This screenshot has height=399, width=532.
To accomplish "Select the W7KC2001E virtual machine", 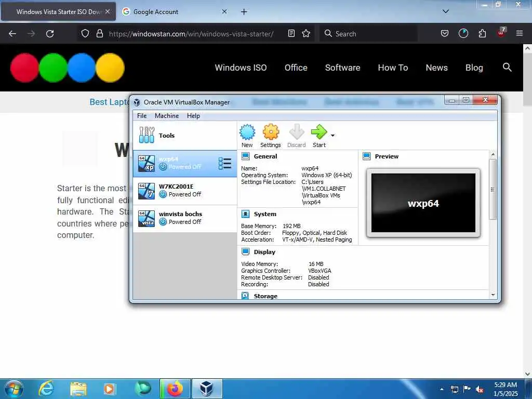I will tap(185, 191).
